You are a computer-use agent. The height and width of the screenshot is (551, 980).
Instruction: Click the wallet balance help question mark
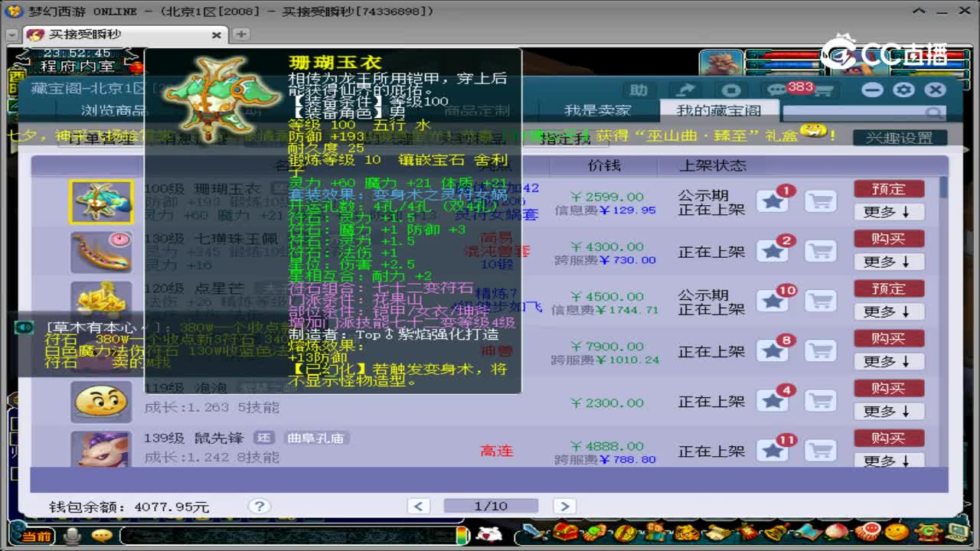260,506
